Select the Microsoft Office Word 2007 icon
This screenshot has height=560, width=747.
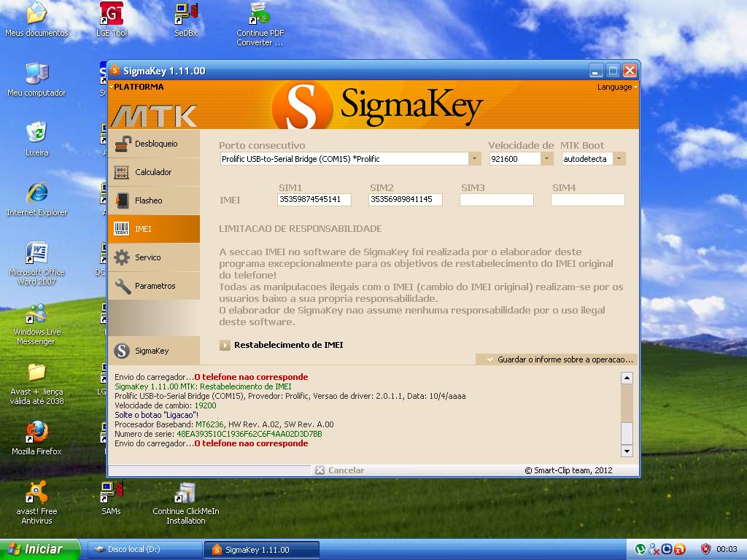click(x=36, y=262)
